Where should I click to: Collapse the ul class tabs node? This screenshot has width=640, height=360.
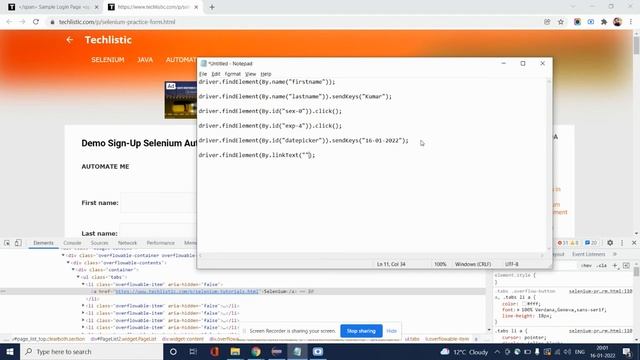click(78, 277)
